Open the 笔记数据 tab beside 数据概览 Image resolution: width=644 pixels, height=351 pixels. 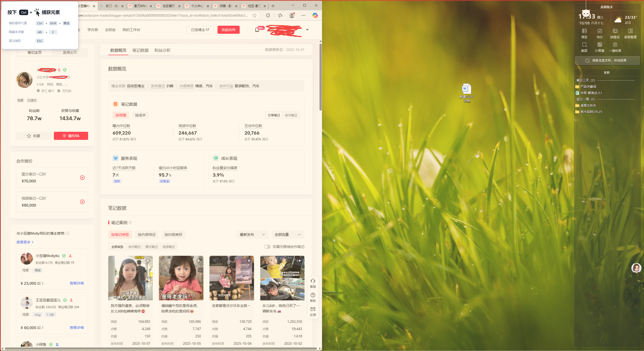pos(140,50)
